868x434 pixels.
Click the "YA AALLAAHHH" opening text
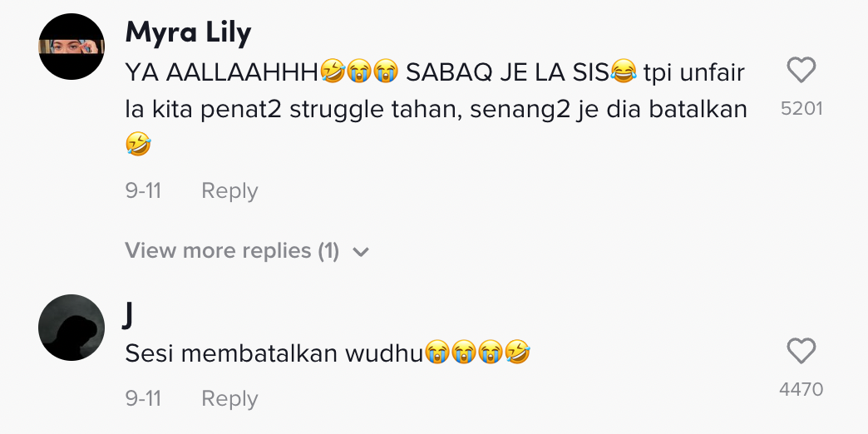coord(222,72)
